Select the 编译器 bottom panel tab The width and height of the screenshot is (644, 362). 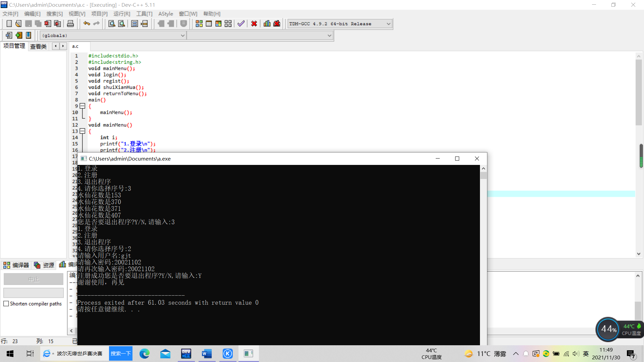16,265
